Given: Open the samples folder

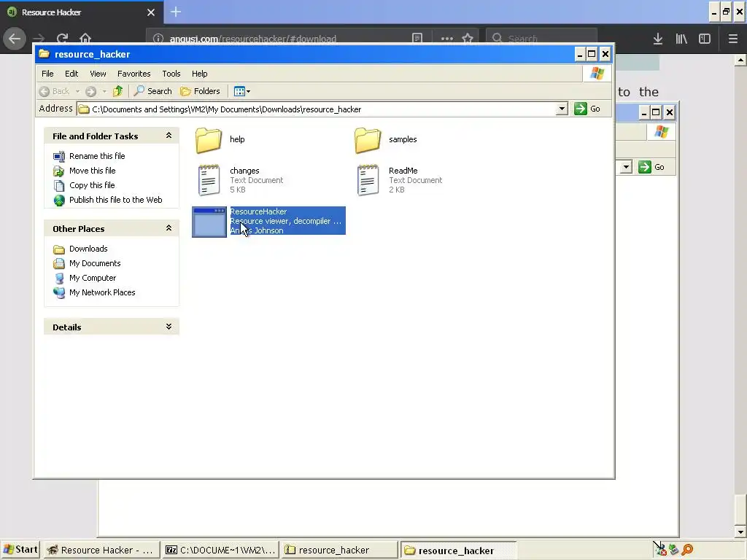Looking at the screenshot, I should (368, 139).
